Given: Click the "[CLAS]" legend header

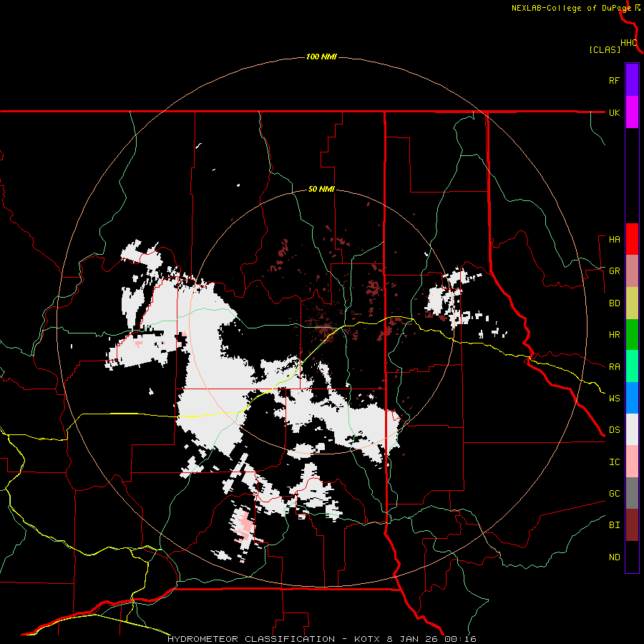Looking at the screenshot, I should [x=605, y=50].
